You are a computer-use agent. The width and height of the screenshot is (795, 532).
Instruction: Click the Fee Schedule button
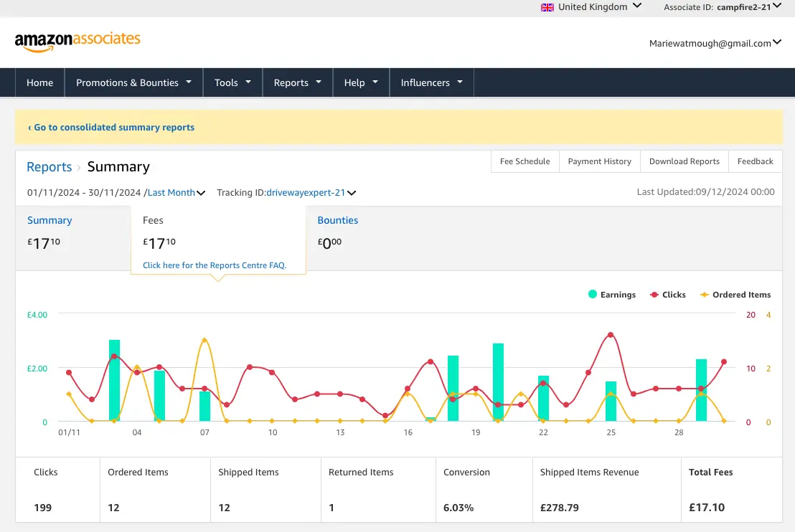(524, 161)
